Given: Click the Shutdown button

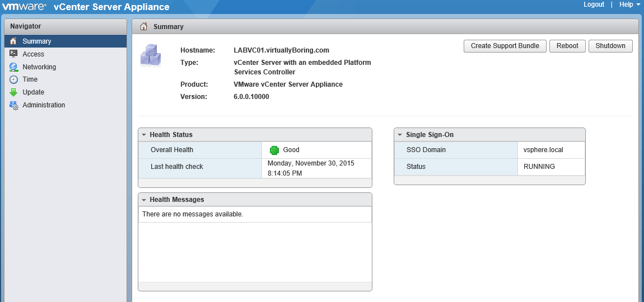Looking at the screenshot, I should [x=610, y=46].
